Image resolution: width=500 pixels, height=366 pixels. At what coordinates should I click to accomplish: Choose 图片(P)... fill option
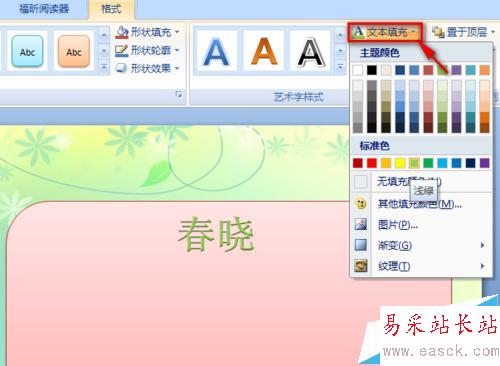(421, 225)
